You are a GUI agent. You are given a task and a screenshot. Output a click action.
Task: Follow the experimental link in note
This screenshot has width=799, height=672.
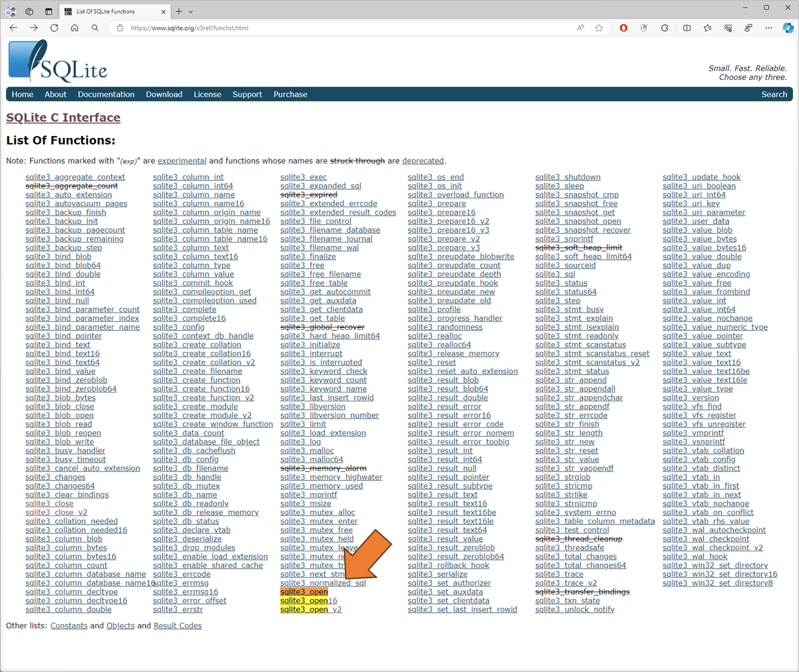click(x=182, y=161)
